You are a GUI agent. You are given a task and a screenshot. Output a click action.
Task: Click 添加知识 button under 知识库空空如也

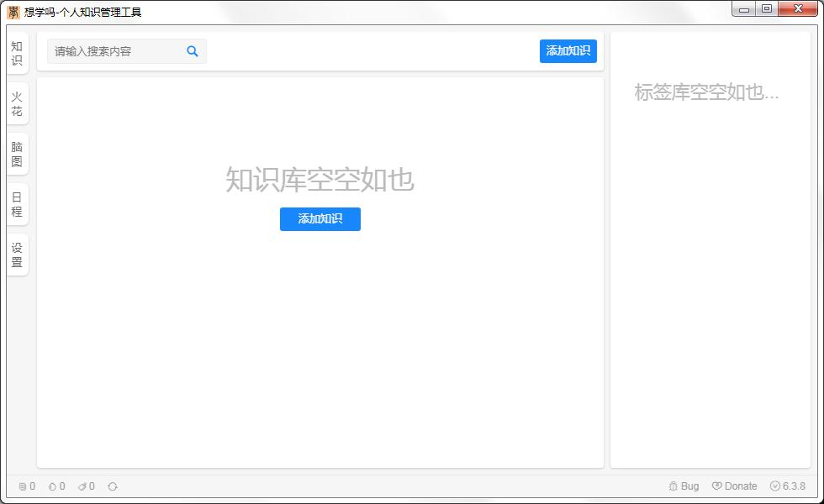320,219
